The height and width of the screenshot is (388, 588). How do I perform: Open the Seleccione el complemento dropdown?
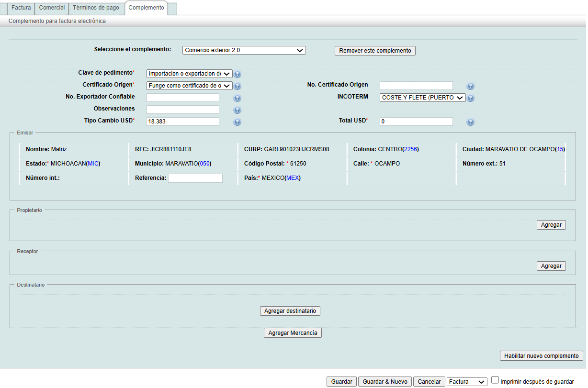click(x=244, y=50)
